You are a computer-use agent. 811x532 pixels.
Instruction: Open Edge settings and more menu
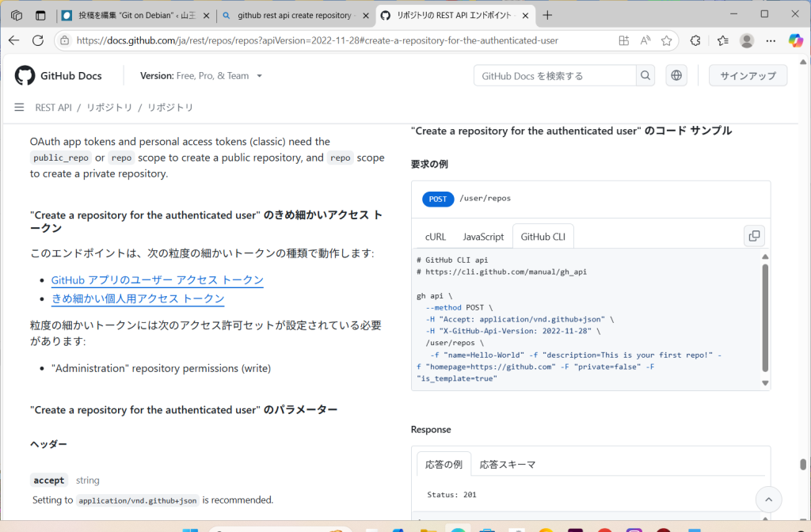click(x=771, y=40)
